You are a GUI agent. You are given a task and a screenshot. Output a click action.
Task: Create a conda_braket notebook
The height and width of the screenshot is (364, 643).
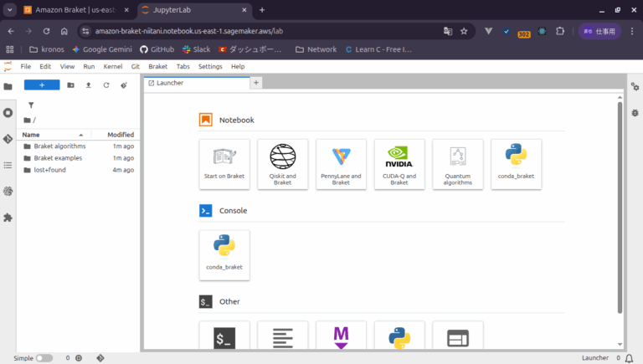tap(516, 164)
